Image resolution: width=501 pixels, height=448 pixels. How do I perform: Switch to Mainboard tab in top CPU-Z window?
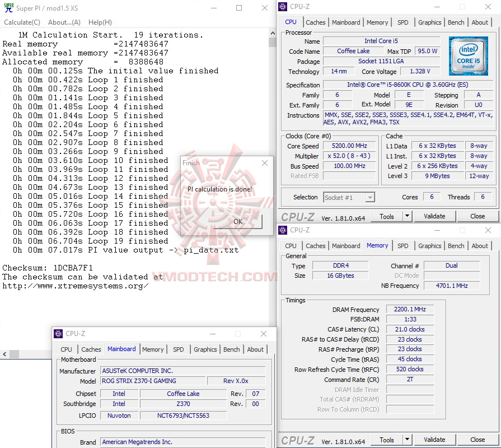(x=346, y=22)
